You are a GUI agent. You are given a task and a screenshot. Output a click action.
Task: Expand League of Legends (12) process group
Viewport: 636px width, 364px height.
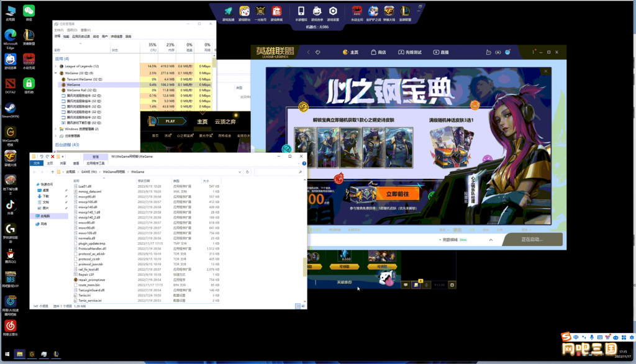point(56,66)
